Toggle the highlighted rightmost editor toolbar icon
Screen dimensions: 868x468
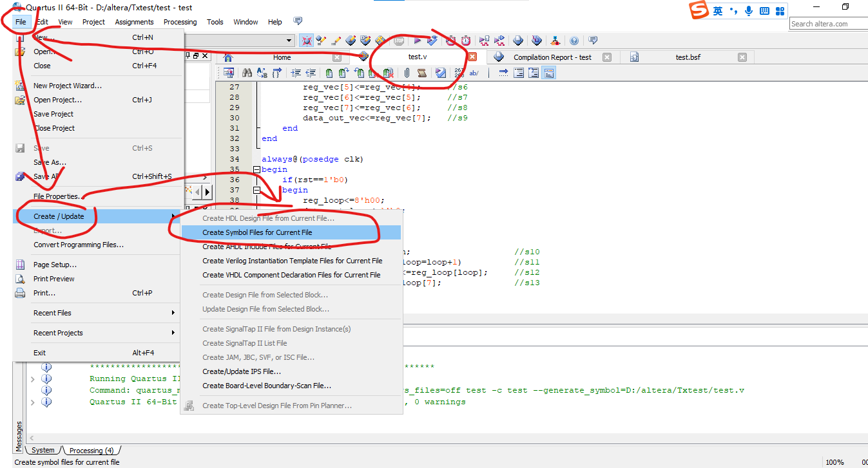549,73
